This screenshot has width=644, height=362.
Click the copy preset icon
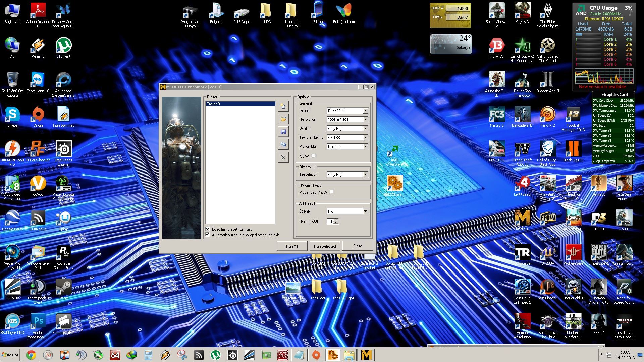click(283, 144)
